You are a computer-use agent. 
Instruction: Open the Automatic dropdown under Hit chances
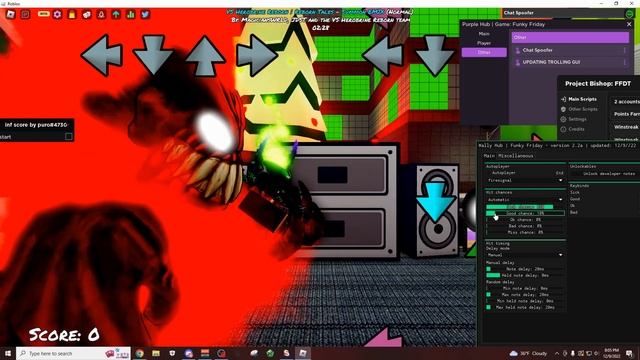click(525, 200)
